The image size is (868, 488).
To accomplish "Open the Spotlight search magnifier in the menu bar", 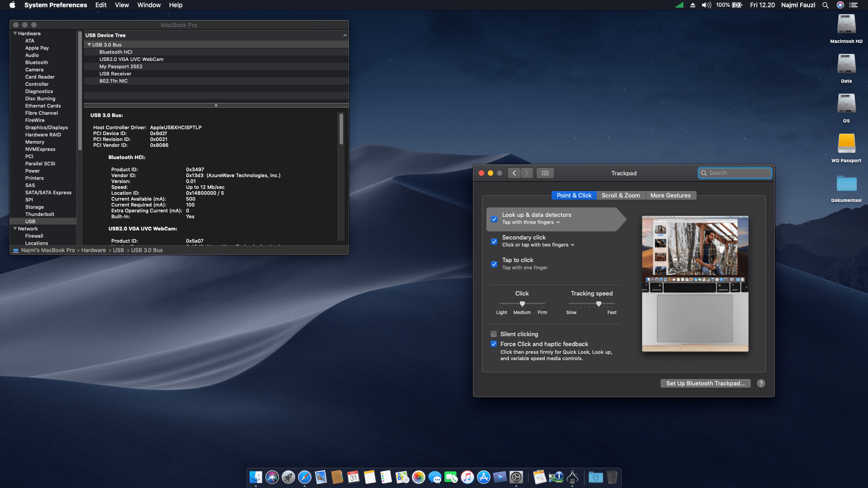I will 825,5.
